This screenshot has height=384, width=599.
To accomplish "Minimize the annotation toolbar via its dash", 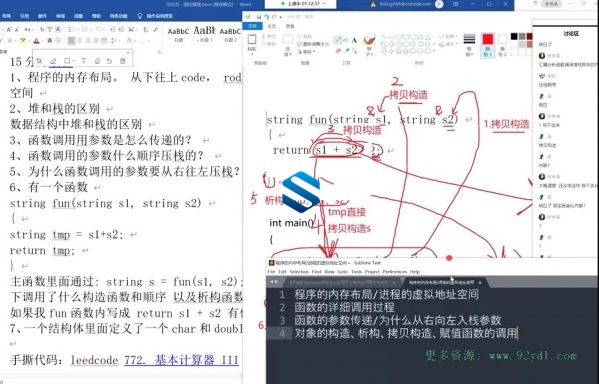I will (x=128, y=52).
